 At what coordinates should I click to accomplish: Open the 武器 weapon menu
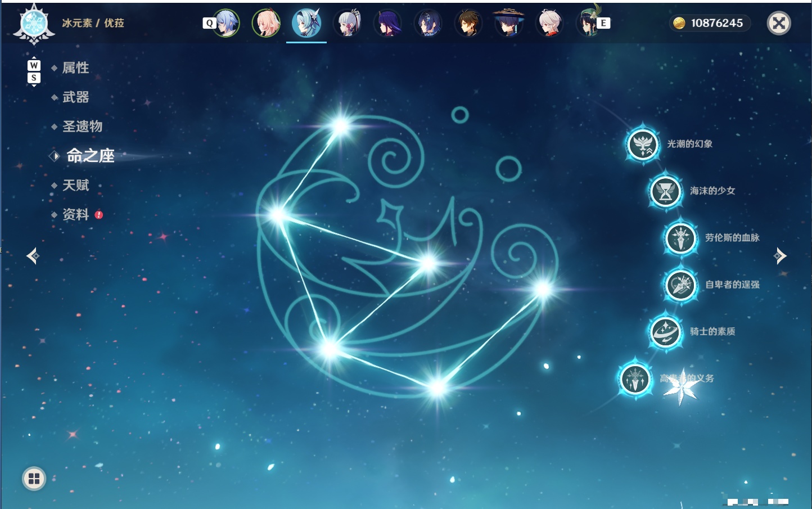click(x=76, y=97)
